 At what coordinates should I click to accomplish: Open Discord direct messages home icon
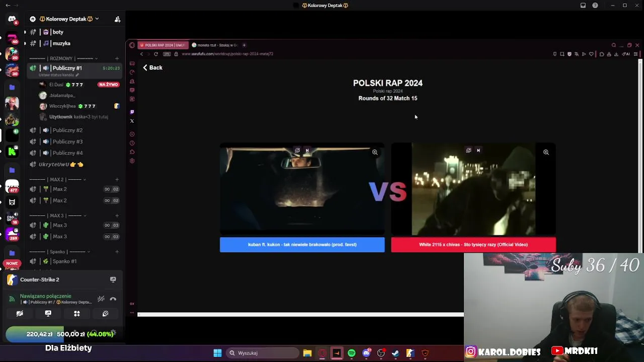click(12, 19)
